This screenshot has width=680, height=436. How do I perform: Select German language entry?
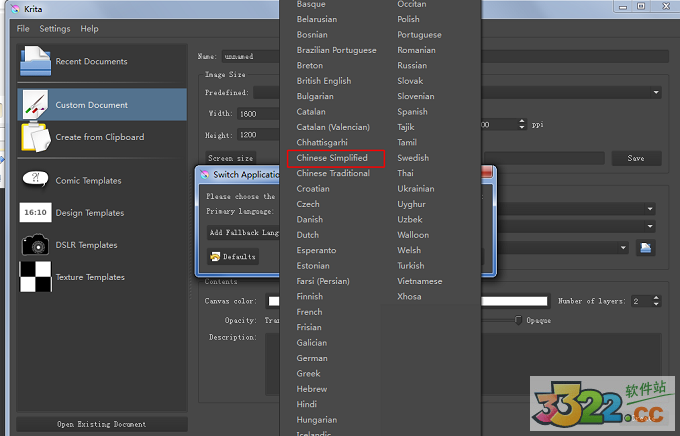(312, 358)
